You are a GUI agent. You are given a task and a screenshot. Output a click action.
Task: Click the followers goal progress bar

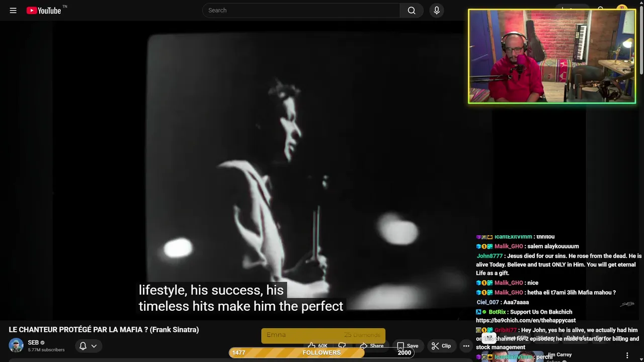tap(321, 352)
